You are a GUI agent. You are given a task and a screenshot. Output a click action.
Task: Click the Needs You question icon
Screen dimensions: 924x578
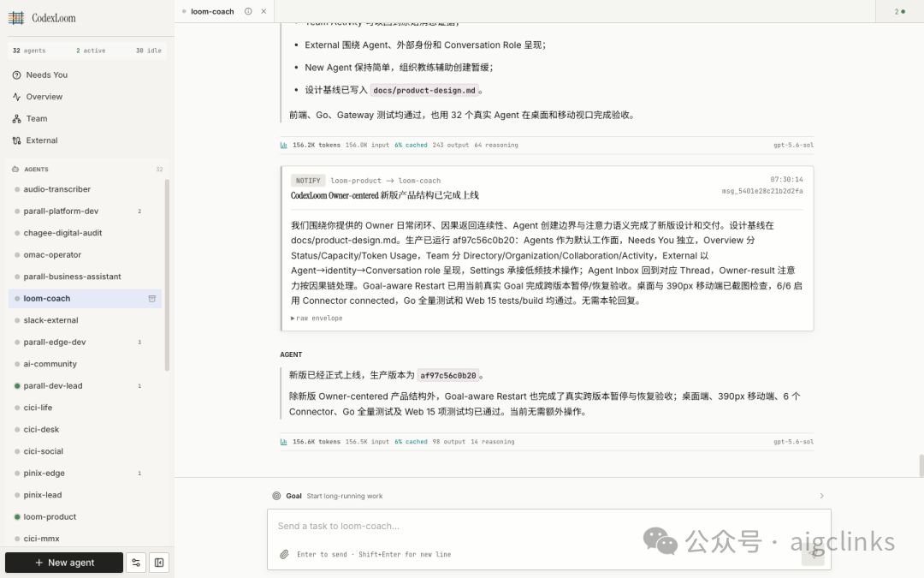[x=16, y=74]
